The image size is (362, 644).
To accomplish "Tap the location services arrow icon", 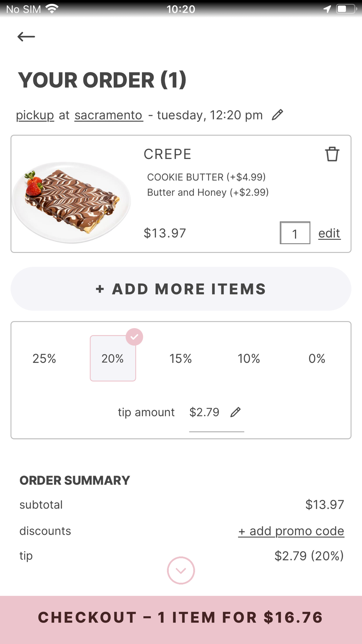I will click(x=327, y=9).
